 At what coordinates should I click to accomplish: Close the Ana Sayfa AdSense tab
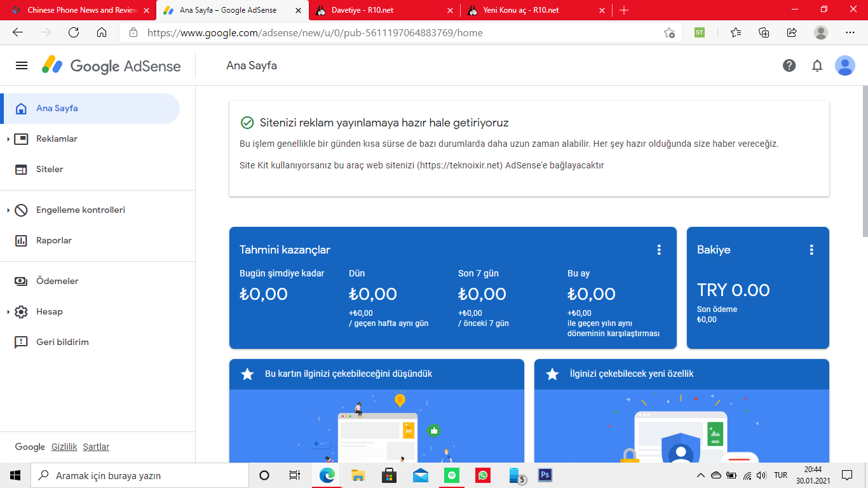coord(298,10)
